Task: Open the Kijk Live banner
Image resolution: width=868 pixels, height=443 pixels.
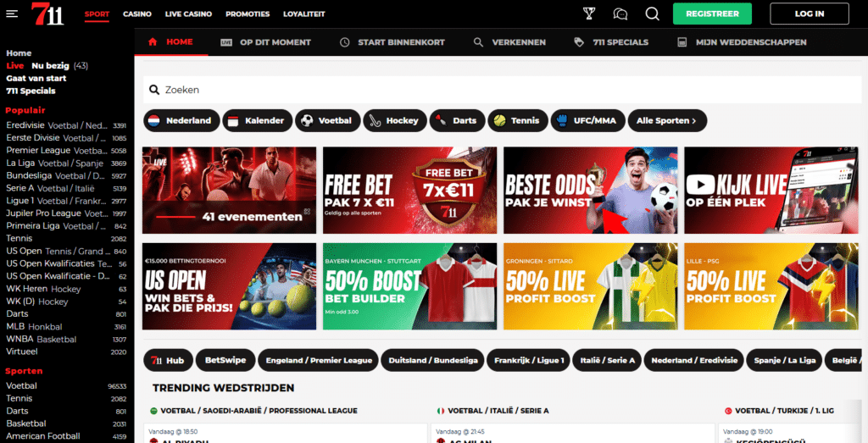Action: click(771, 191)
